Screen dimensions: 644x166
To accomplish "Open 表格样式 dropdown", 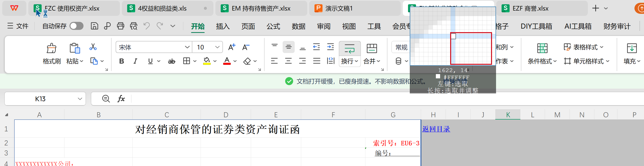I will [x=583, y=47].
